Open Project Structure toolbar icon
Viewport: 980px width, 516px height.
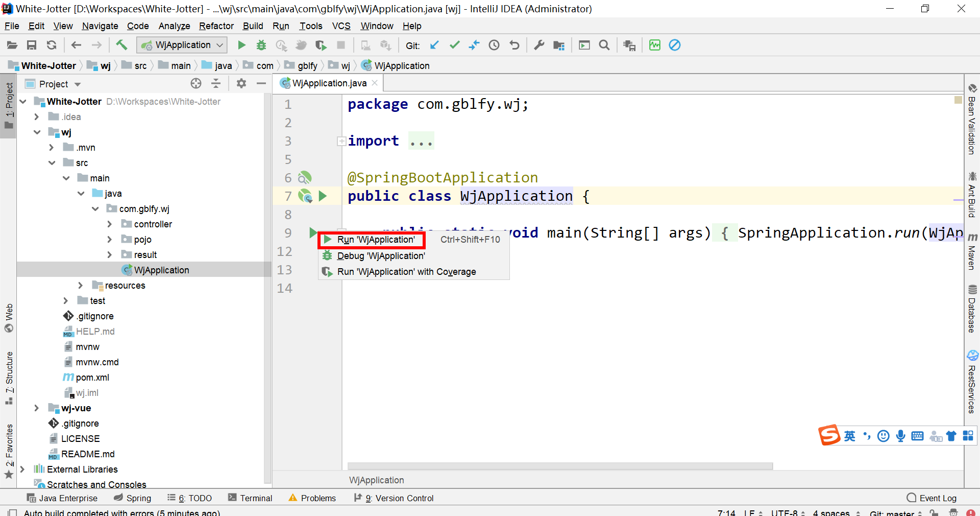(559, 45)
